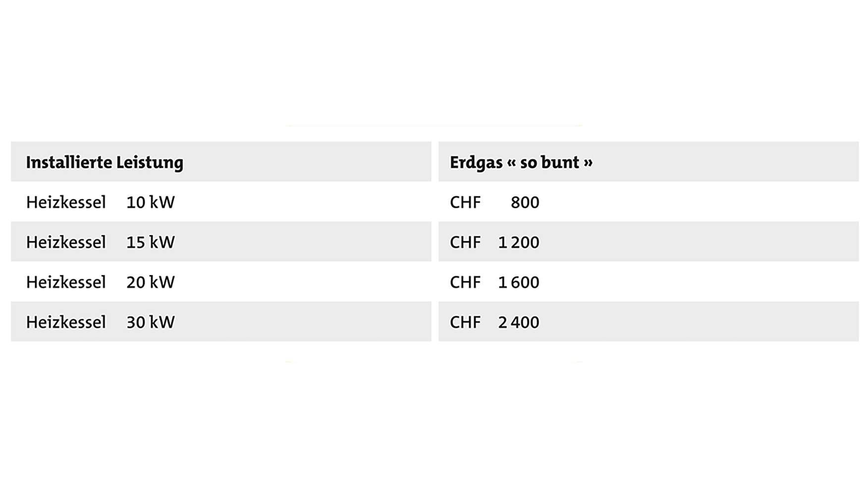The width and height of the screenshot is (868, 488).
Task: Click the number 2 400 amount
Action: click(x=519, y=323)
